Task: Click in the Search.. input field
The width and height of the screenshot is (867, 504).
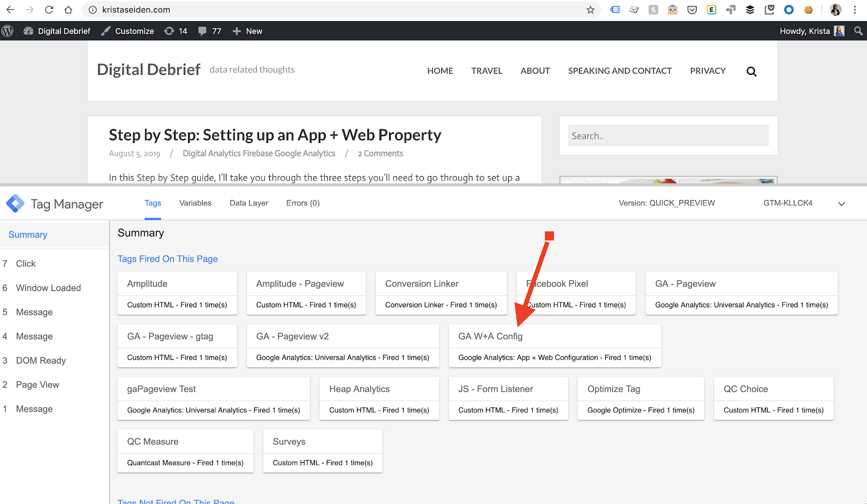Action: coord(668,135)
